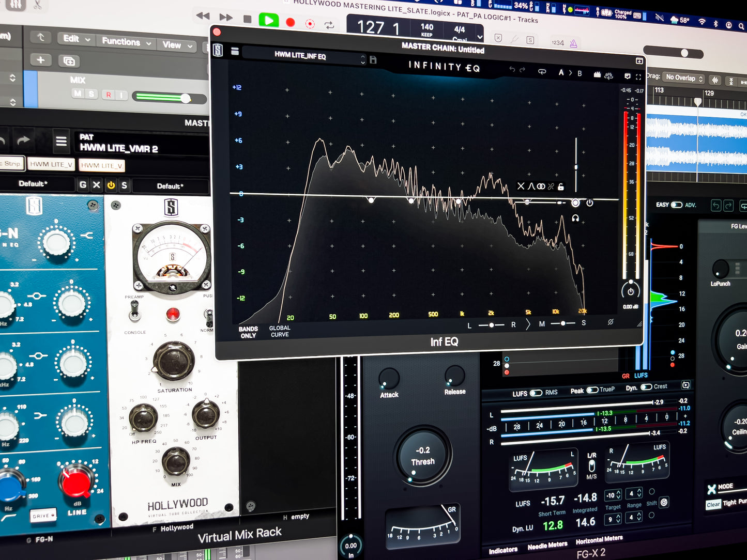This screenshot has height=560, width=747.
Task: Open the Default* preset on FG-N module
Action: [x=33, y=183]
